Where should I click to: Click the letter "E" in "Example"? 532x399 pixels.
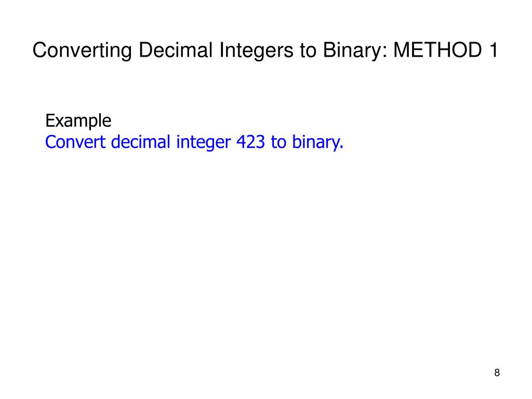pos(49,121)
